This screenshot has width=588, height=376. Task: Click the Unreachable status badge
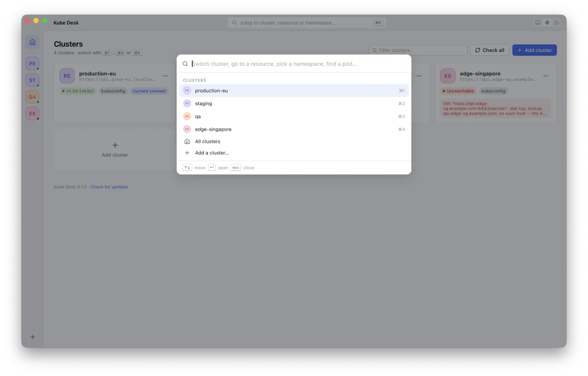point(458,91)
